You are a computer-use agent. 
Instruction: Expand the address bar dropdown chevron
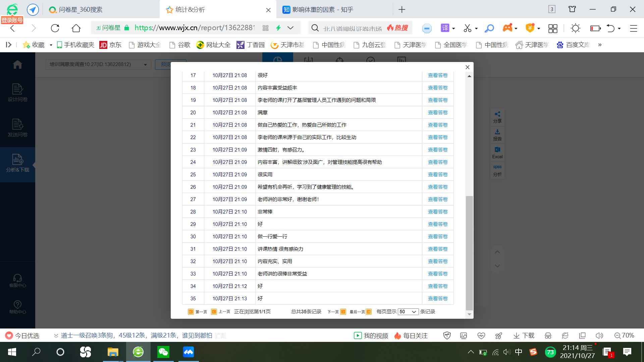point(290,28)
